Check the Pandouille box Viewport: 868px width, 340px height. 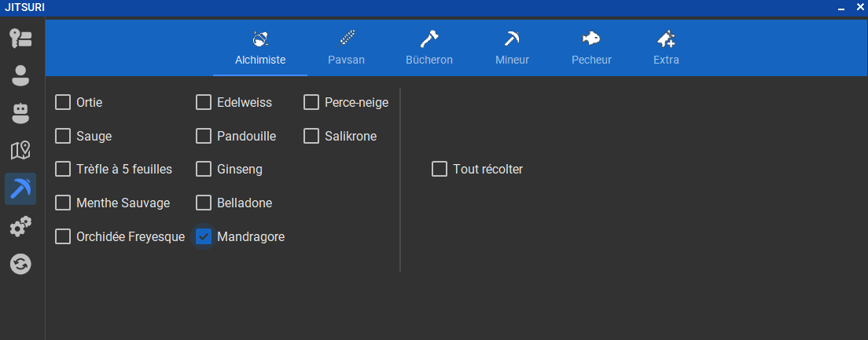point(204,136)
